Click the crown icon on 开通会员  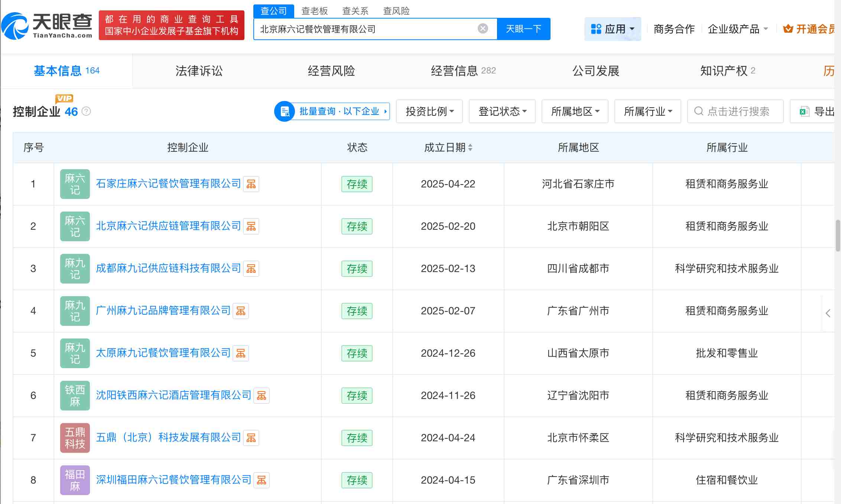(x=788, y=28)
